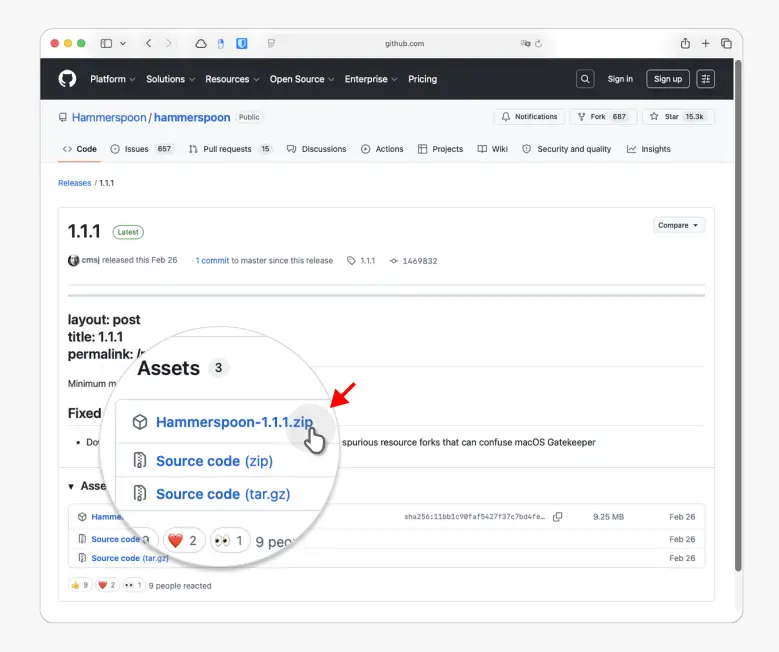This screenshot has height=652, width=779.
Task: Open the Notifications bell button
Action: click(529, 117)
